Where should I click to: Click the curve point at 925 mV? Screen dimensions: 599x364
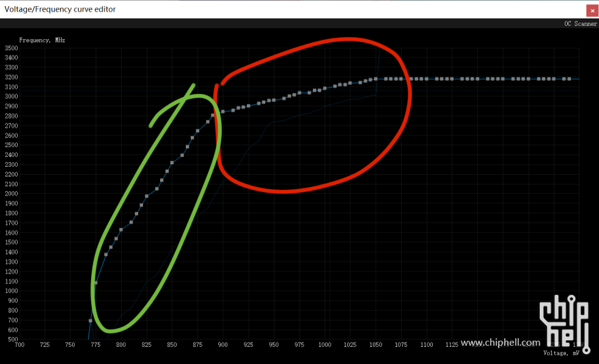pyautogui.click(x=249, y=106)
